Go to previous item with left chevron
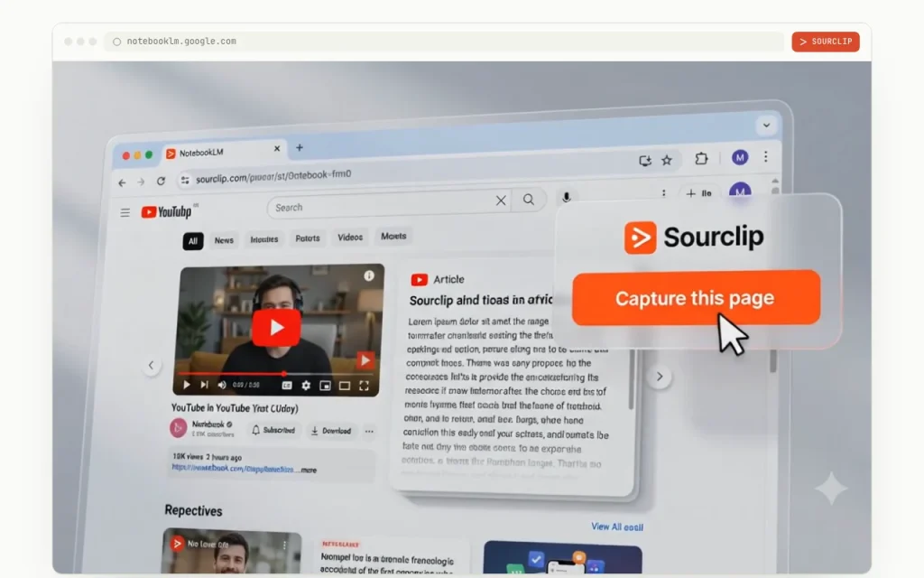 152,366
